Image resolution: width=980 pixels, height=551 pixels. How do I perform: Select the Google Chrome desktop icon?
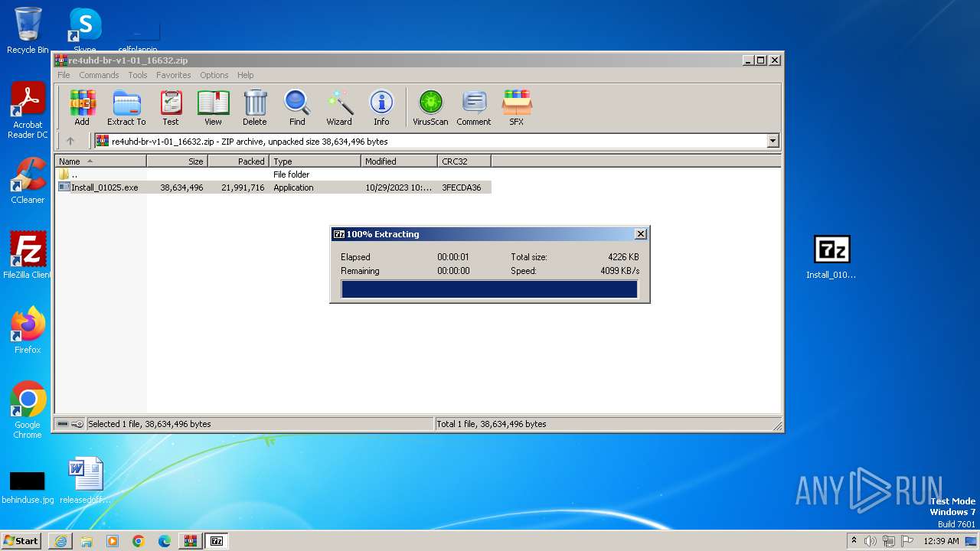click(28, 410)
